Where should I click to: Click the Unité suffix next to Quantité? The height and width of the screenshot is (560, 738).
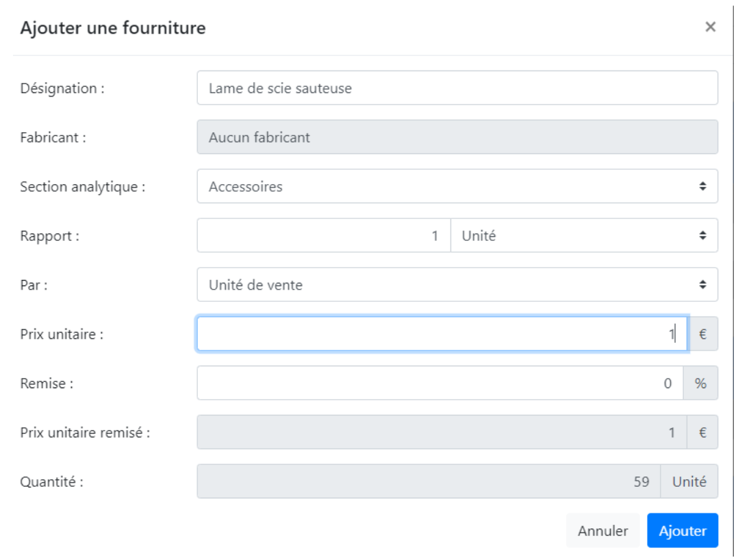click(x=689, y=482)
